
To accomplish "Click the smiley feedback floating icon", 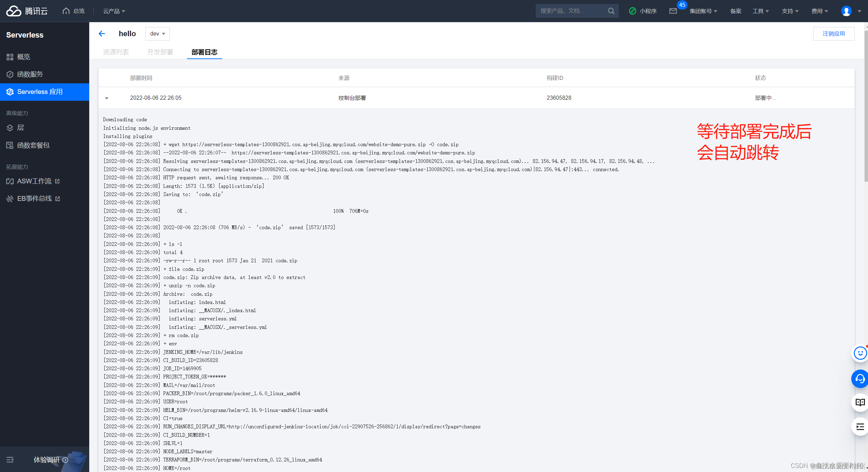I will click(860, 353).
